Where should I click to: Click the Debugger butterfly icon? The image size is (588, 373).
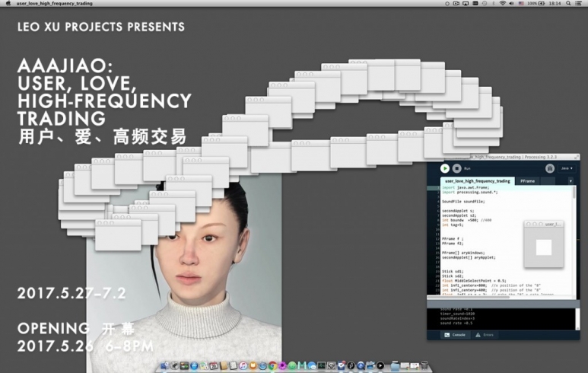[x=549, y=168]
